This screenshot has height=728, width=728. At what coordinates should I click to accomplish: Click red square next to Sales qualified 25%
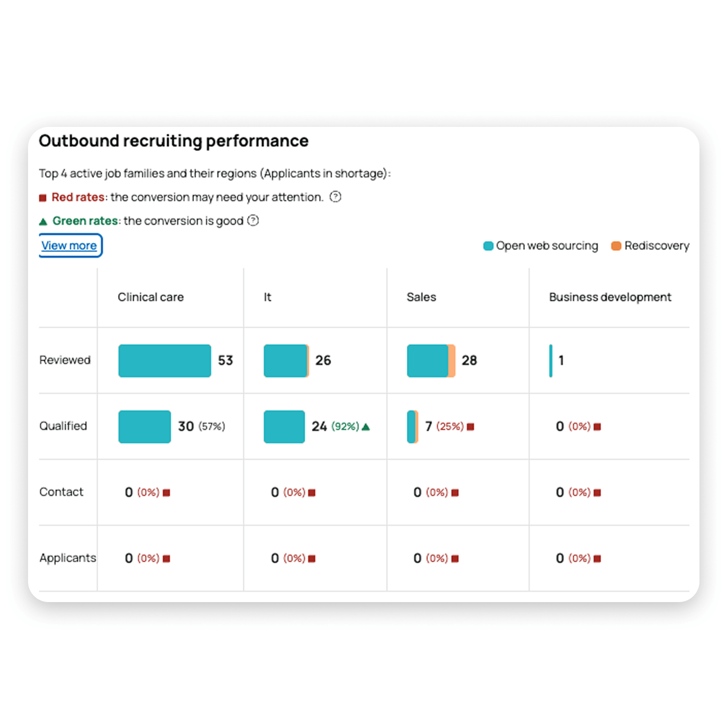pyautogui.click(x=470, y=427)
